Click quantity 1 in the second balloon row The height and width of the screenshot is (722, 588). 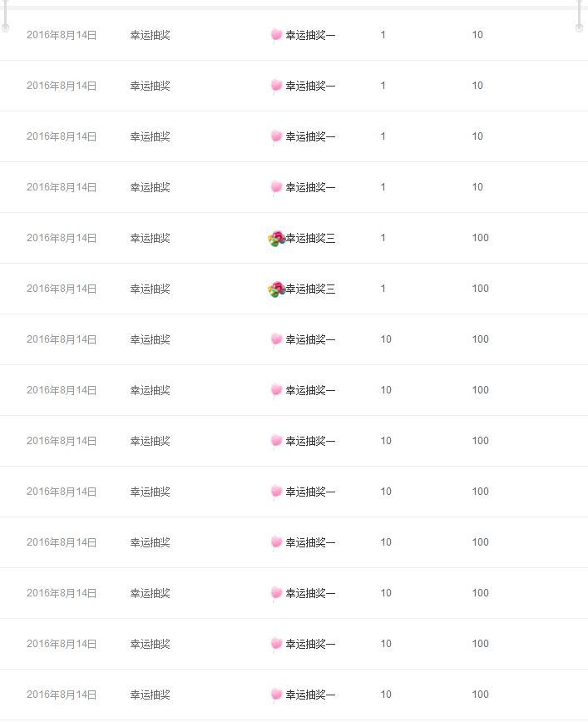click(x=383, y=289)
